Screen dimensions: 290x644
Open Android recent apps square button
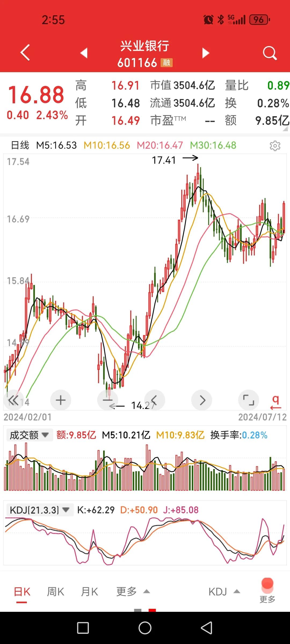[83, 628]
